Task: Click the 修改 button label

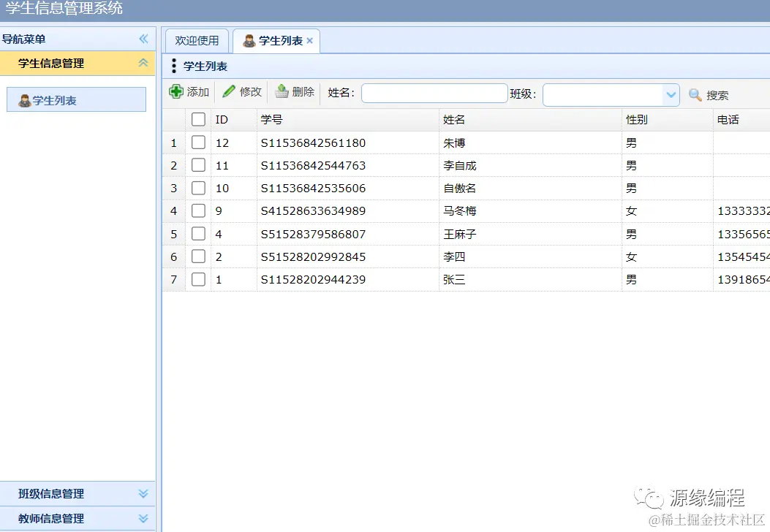Action: pyautogui.click(x=251, y=92)
